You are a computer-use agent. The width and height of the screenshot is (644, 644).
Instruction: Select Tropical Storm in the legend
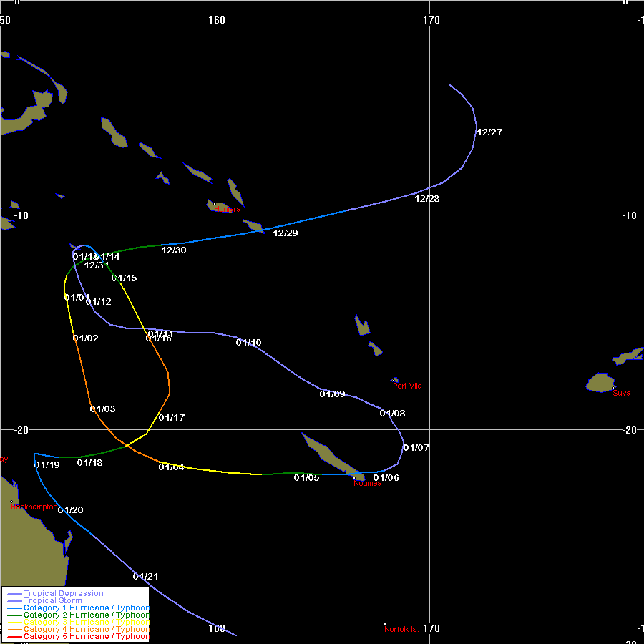click(53, 600)
